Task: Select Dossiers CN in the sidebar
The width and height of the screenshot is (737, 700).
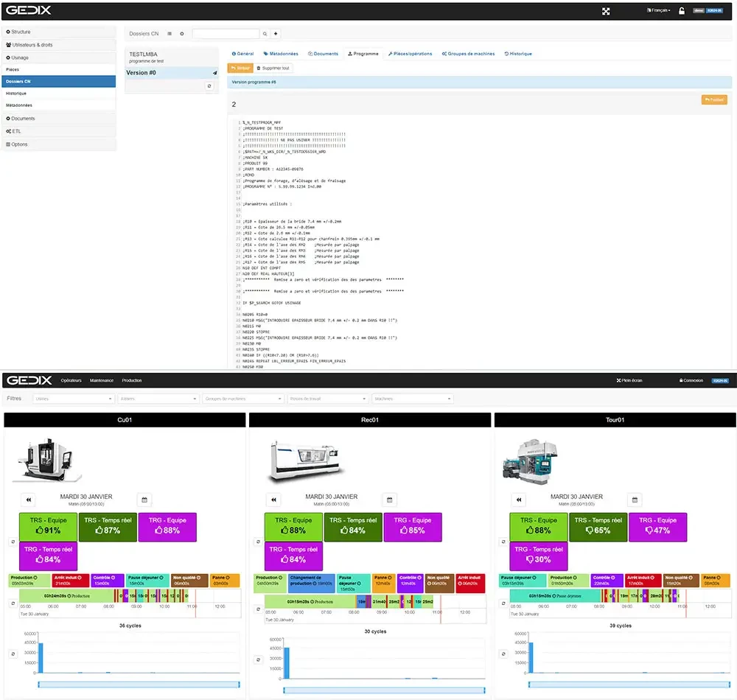Action: [59, 81]
